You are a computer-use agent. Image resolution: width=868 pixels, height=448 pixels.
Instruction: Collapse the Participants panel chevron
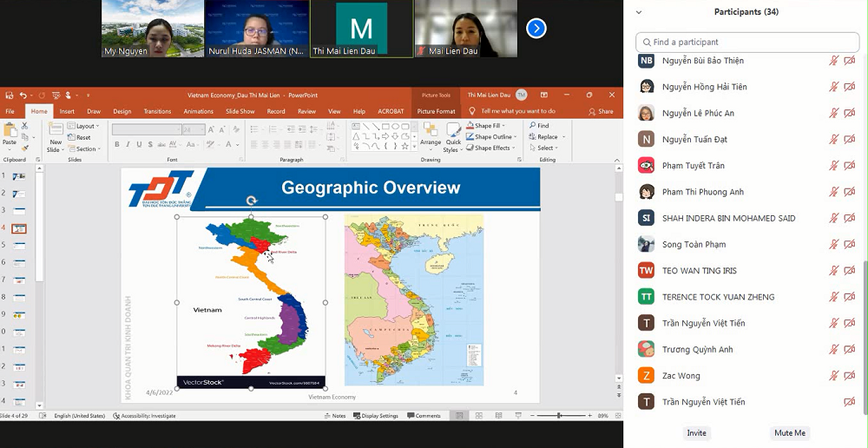(639, 11)
